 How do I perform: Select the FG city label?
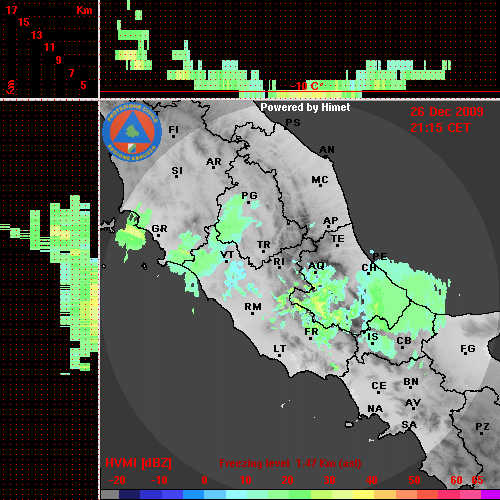pos(468,348)
